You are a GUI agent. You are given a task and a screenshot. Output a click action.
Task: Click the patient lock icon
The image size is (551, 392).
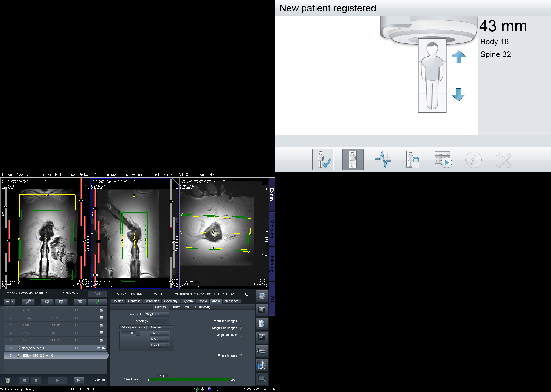tap(413, 159)
